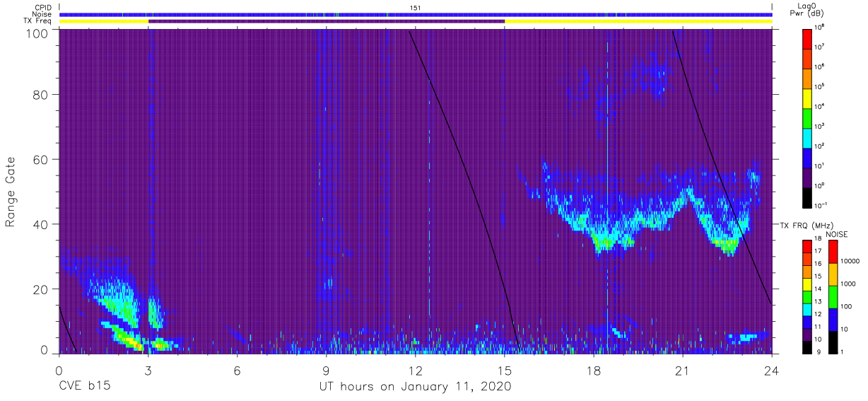Click the 10^4 label on power colorbar
Viewport: 868px width, 401px height.
tap(820, 106)
